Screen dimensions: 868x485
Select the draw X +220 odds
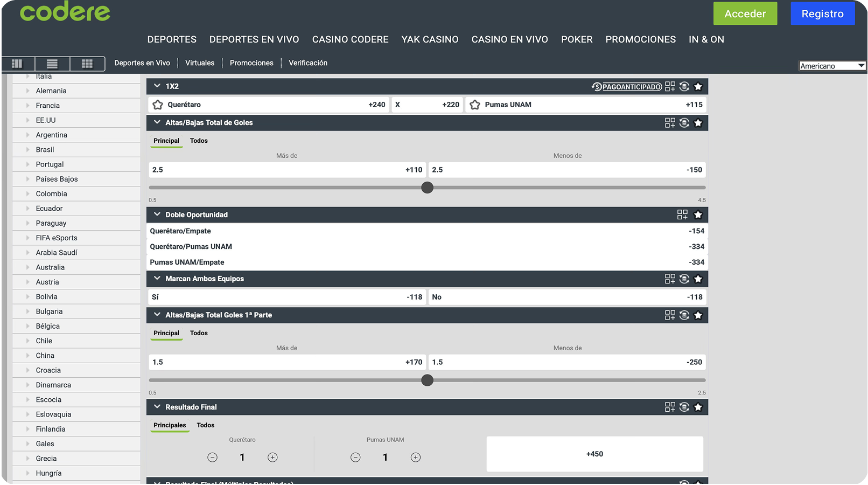click(427, 105)
